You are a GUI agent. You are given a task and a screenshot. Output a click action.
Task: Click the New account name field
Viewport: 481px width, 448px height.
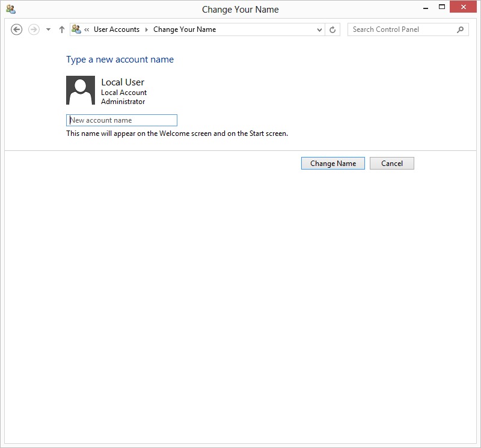coord(121,120)
